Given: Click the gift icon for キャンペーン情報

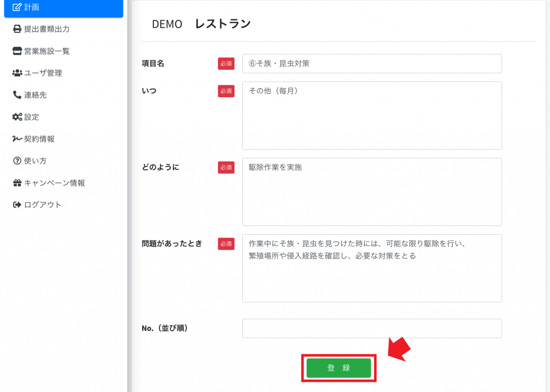Looking at the screenshot, I should coord(17,183).
